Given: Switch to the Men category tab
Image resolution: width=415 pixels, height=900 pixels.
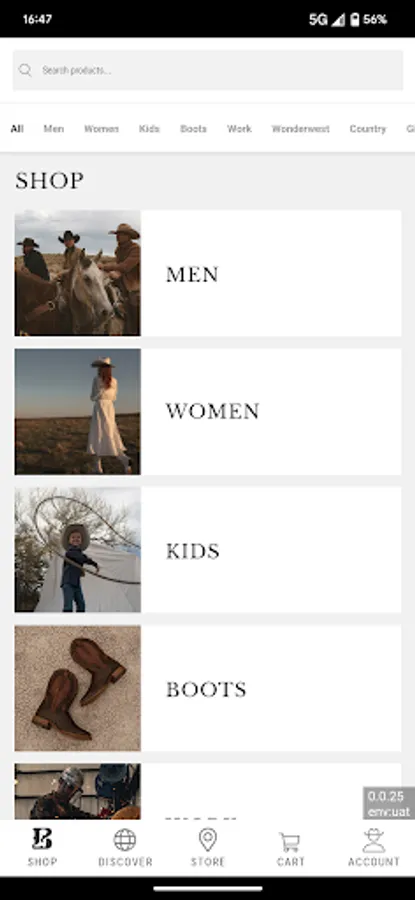Looking at the screenshot, I should 54,129.
